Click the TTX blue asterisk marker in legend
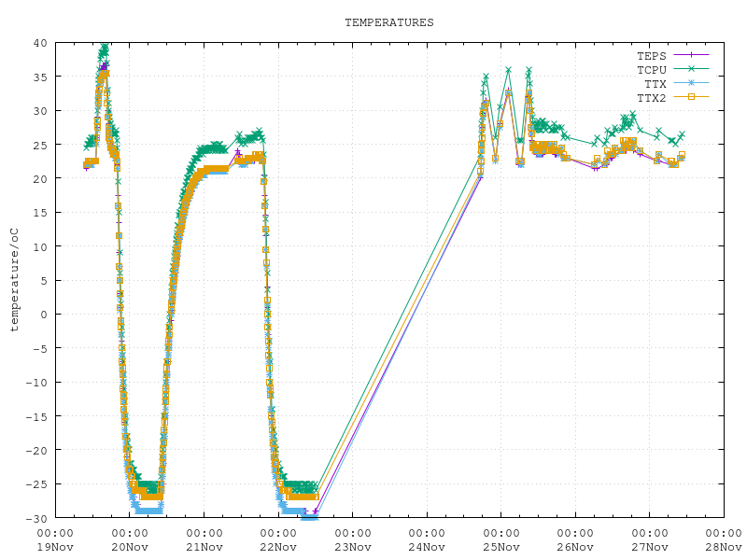The image size is (747, 560). click(x=692, y=84)
